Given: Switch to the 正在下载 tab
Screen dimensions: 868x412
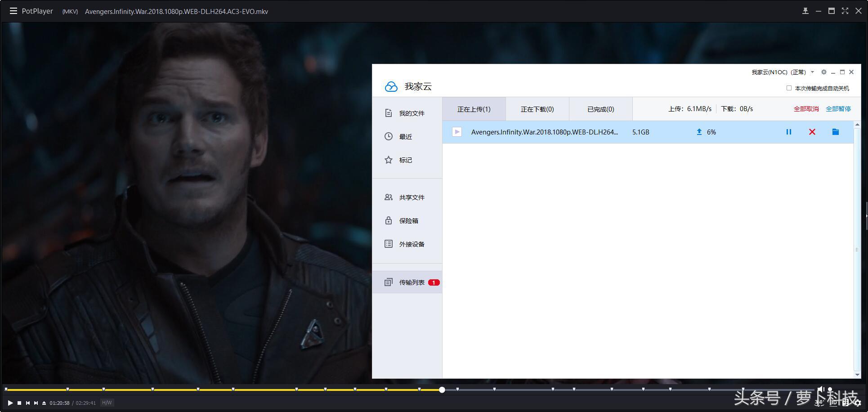Looking at the screenshot, I should 537,109.
